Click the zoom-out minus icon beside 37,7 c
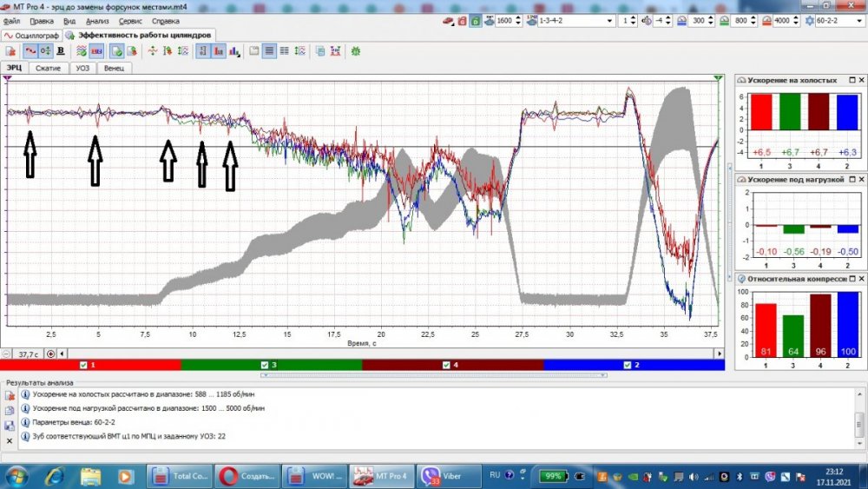This screenshot has height=489, width=868. [x=7, y=354]
